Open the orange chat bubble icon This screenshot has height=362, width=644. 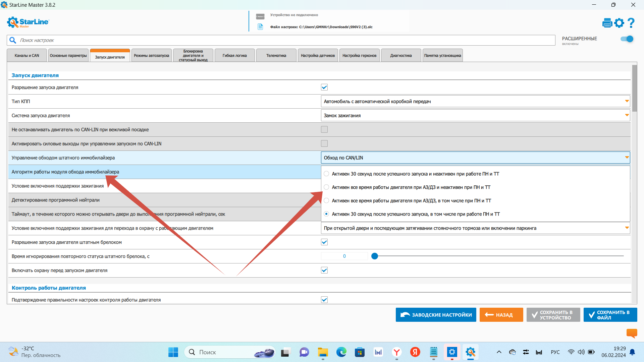[x=632, y=333]
